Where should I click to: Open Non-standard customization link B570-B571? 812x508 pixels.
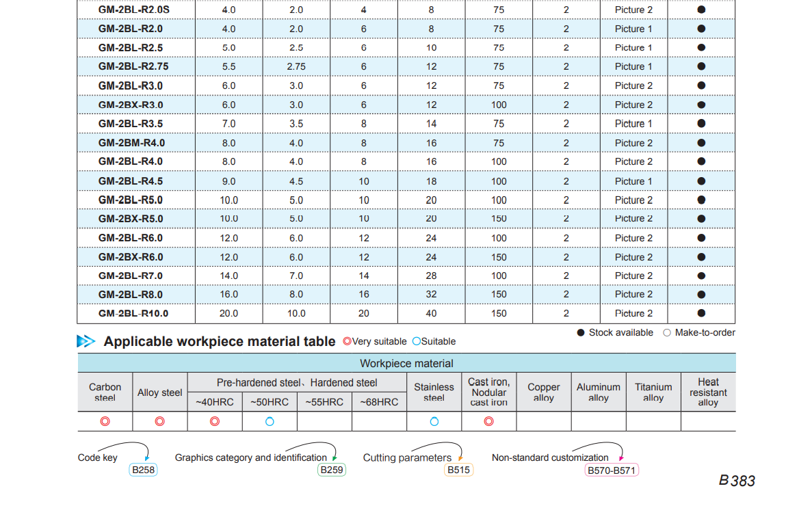click(612, 470)
